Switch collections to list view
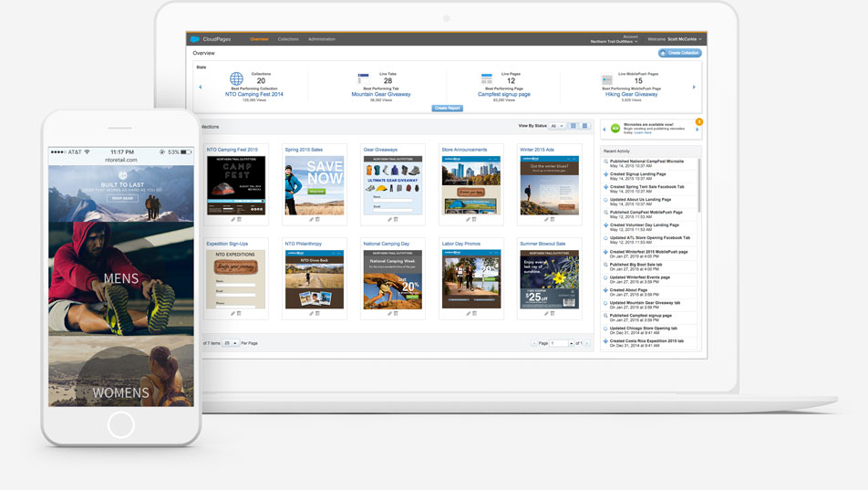The image size is (868, 490). point(584,126)
